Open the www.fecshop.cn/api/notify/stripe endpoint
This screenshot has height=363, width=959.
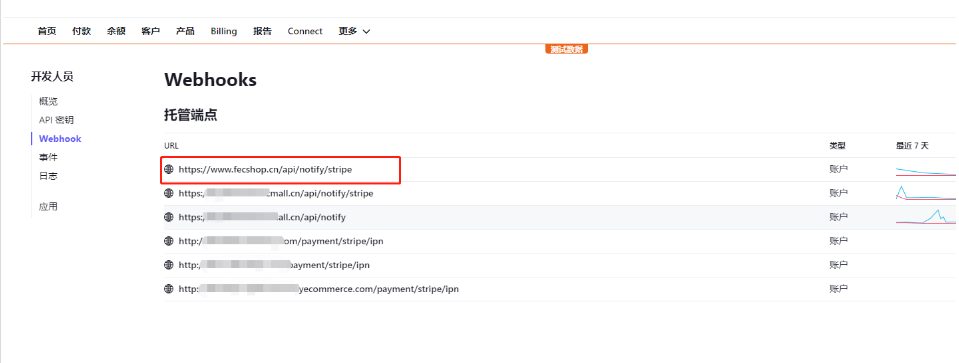(x=265, y=169)
